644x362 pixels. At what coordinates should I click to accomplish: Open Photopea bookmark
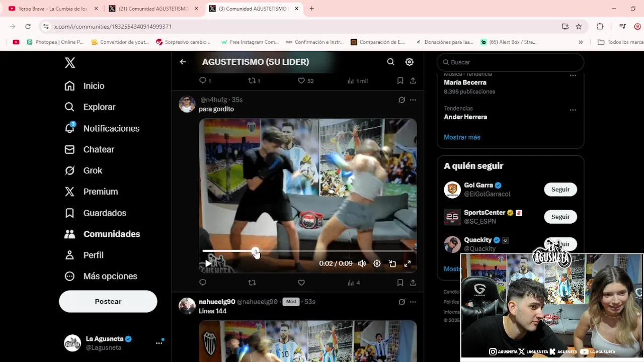tap(55, 42)
